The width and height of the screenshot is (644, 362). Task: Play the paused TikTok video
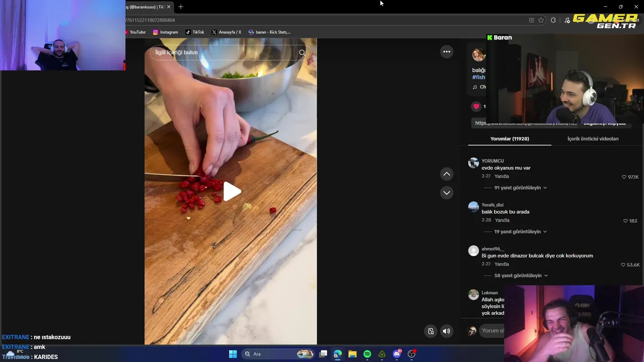(232, 192)
